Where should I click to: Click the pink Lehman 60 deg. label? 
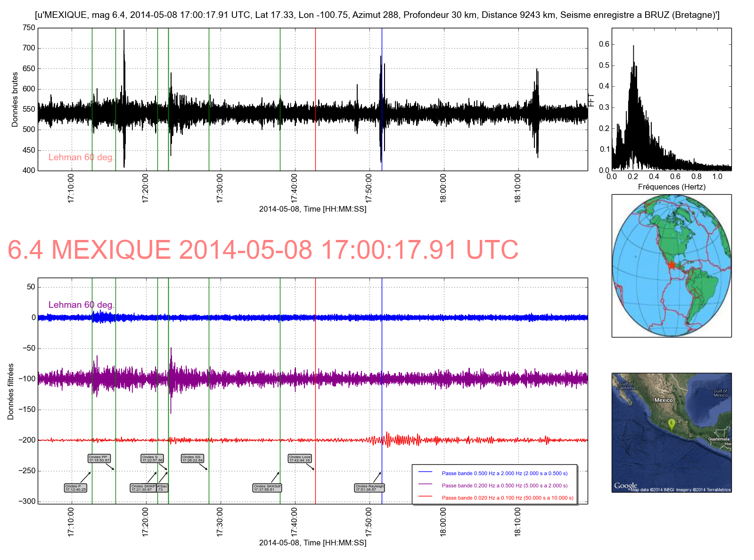coord(81,157)
